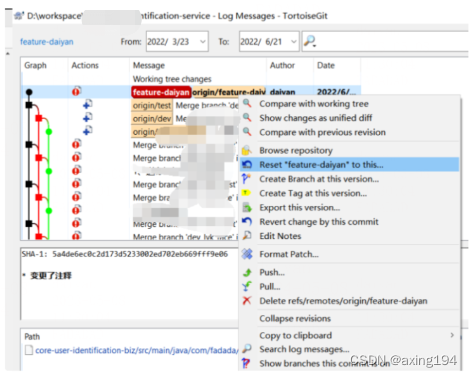Click the Path column header
This screenshot has width=472, height=377.
click(32, 336)
